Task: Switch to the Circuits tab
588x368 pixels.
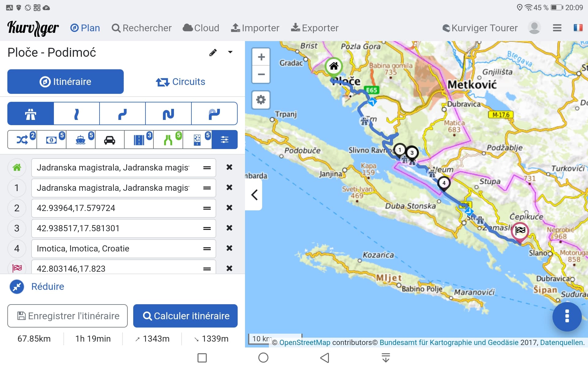Action: [x=180, y=82]
